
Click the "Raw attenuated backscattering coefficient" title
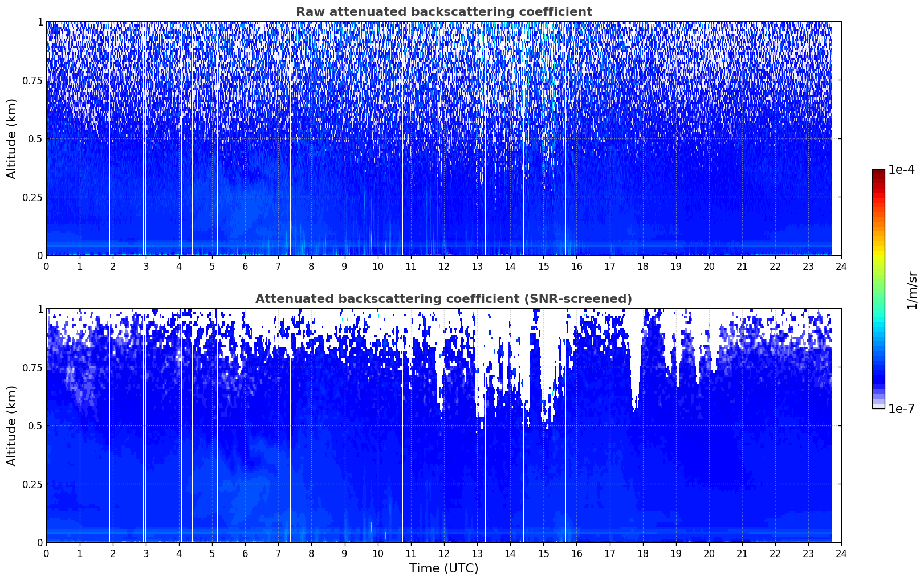pyautogui.click(x=443, y=12)
